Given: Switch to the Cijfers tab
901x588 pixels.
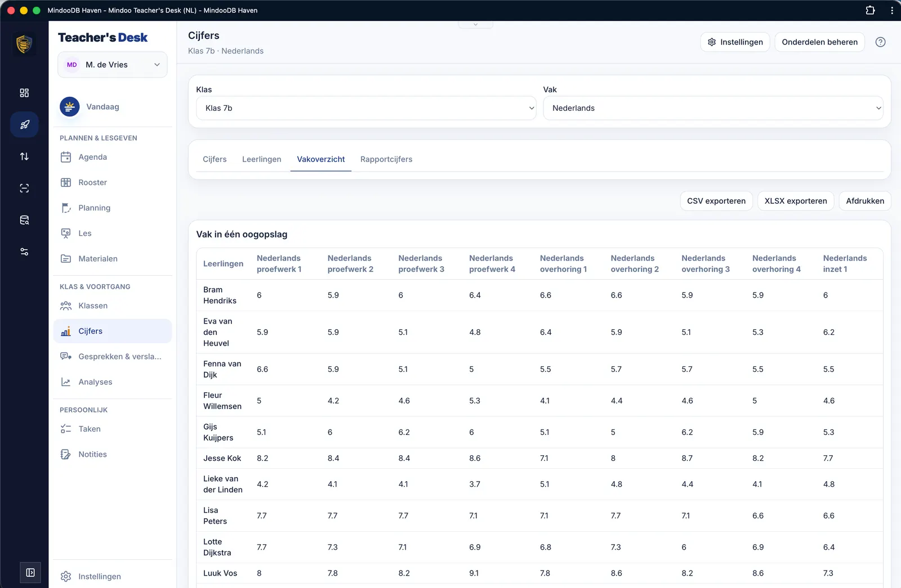Looking at the screenshot, I should [x=215, y=159].
